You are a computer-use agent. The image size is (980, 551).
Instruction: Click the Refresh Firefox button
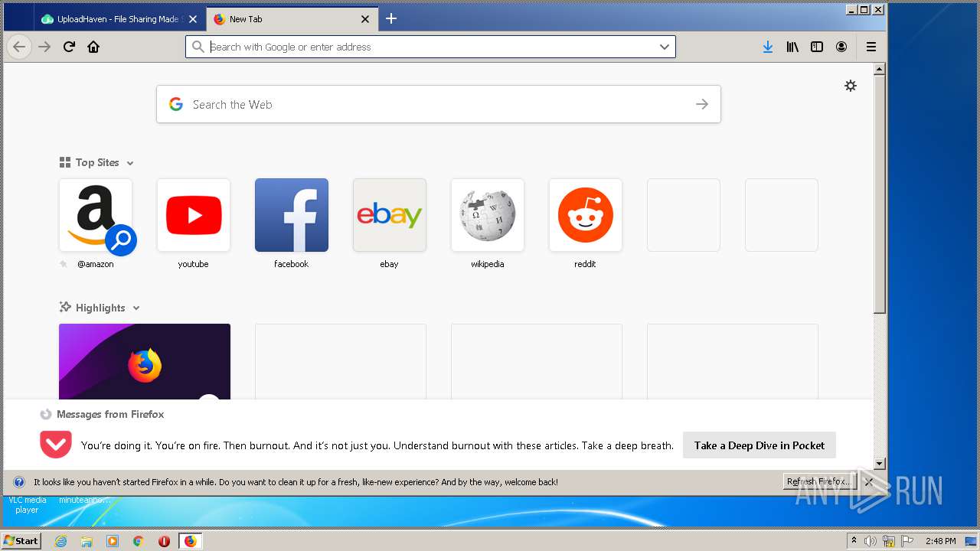(x=819, y=482)
